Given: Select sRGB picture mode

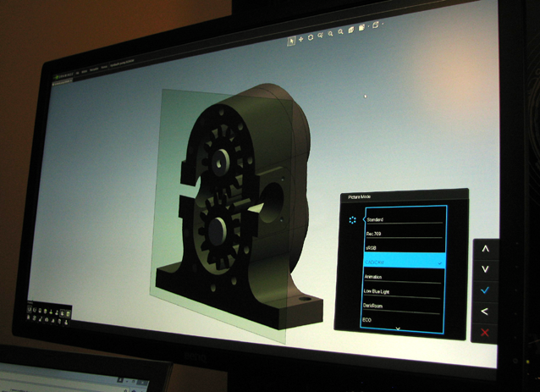Looking at the screenshot, I should pyautogui.click(x=405, y=246).
